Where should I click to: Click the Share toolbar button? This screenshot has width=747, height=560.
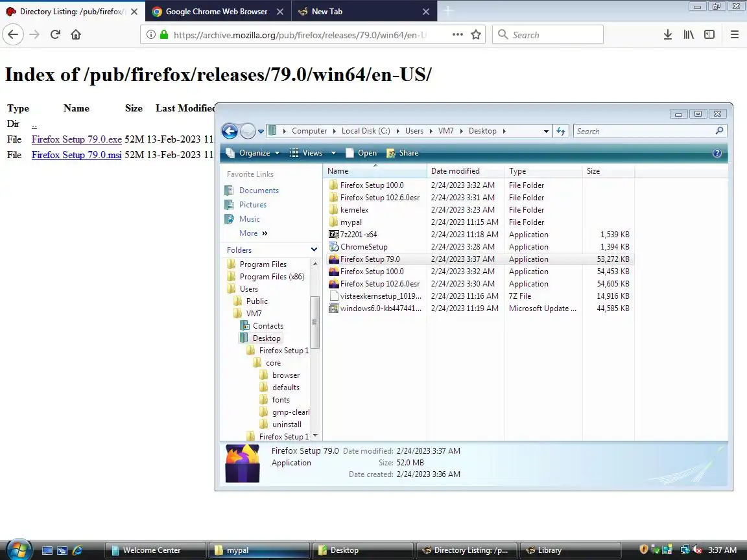tap(403, 153)
